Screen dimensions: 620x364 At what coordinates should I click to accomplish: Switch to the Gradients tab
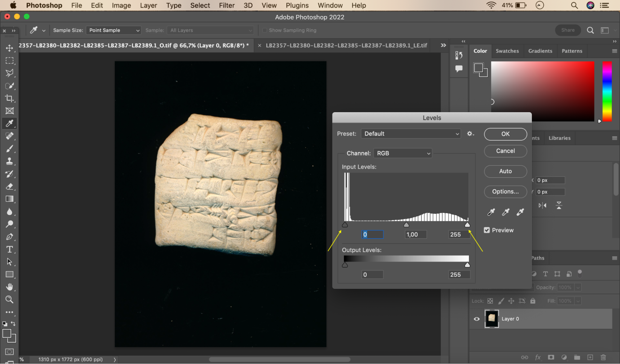click(540, 51)
